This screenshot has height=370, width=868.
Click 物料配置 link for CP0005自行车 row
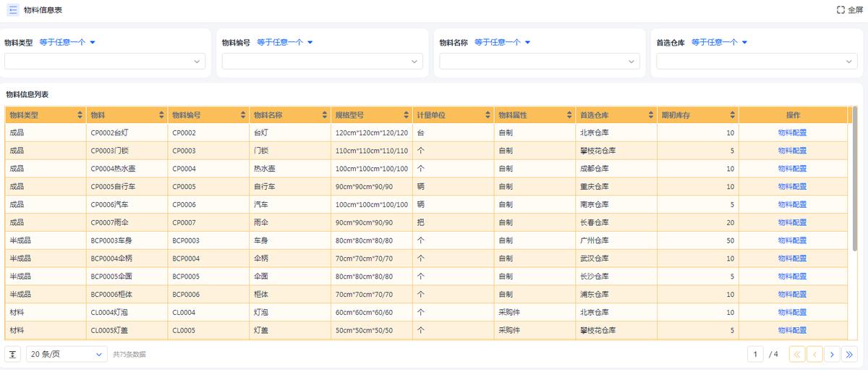pos(792,187)
